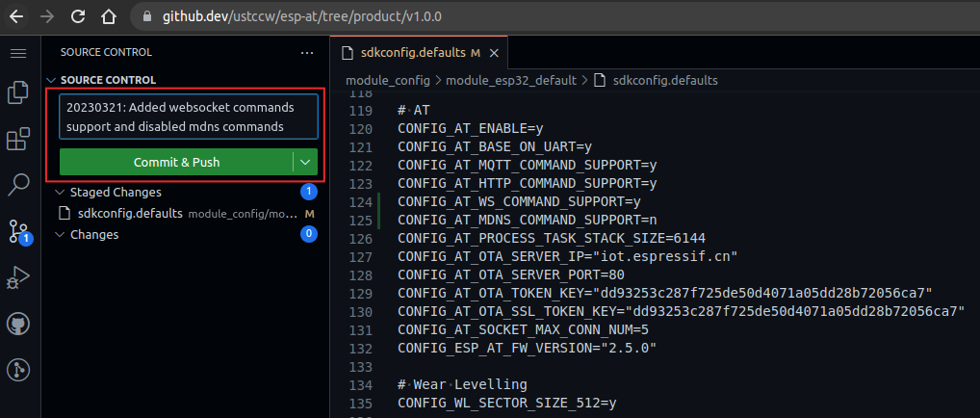Open the Search view icon
The height and width of the screenshot is (418, 980).
click(x=18, y=185)
